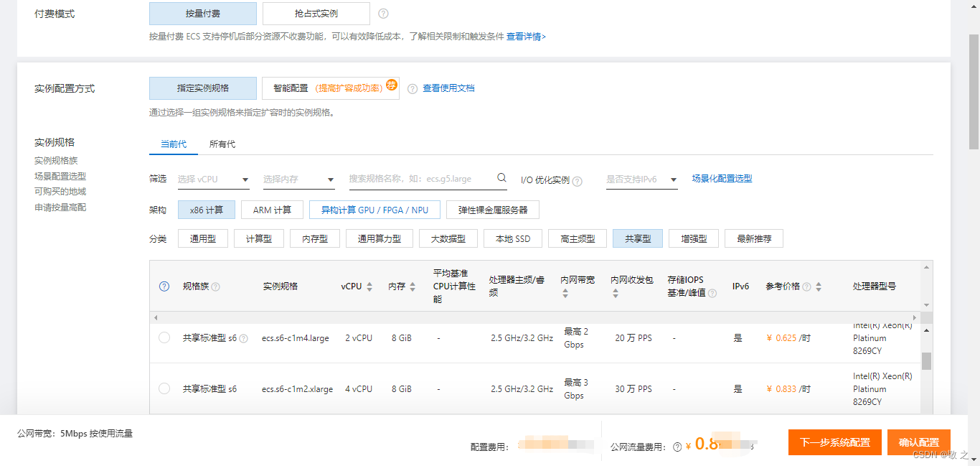Click question mark icon in table header

pyautogui.click(x=164, y=286)
